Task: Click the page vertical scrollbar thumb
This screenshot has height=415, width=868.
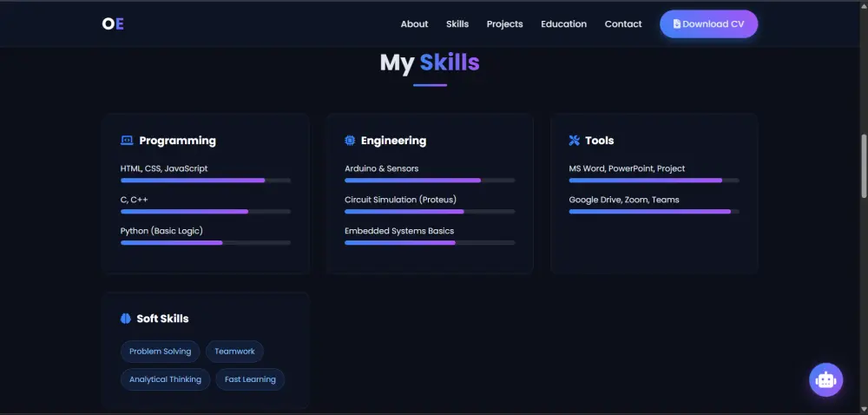Action: click(x=864, y=166)
